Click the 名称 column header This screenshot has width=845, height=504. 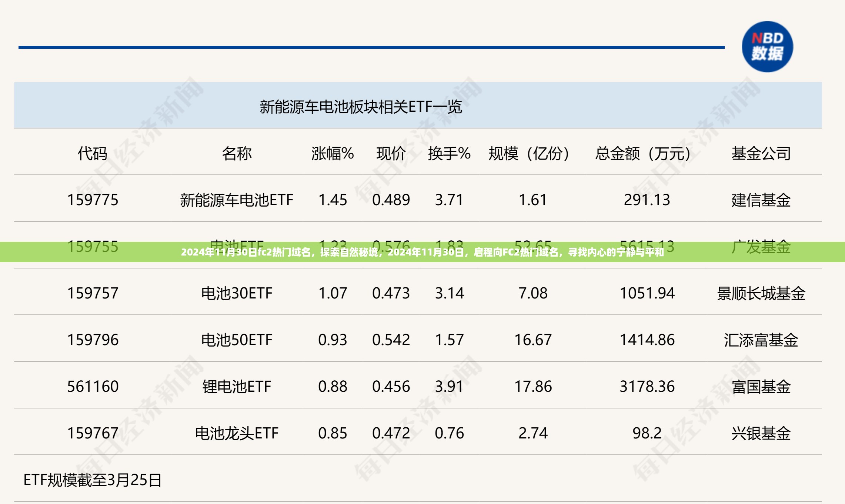pyautogui.click(x=237, y=153)
